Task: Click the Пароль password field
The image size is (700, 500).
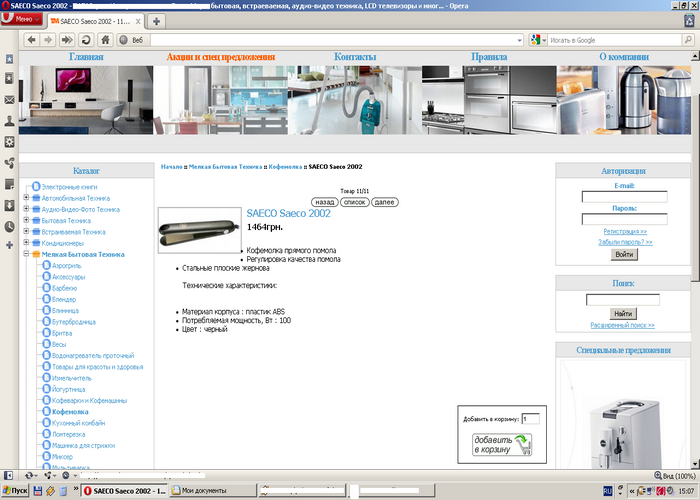Action: point(624,219)
